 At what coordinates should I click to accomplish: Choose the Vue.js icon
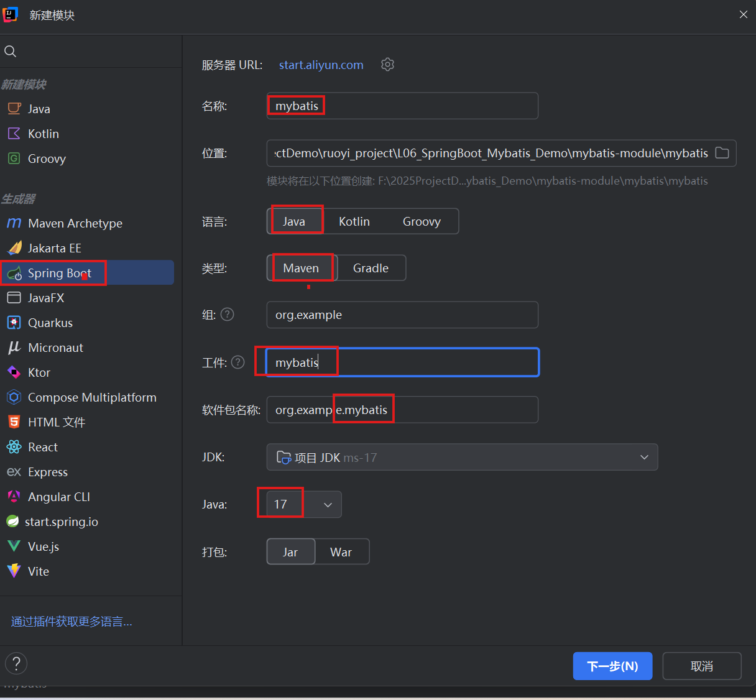14,546
